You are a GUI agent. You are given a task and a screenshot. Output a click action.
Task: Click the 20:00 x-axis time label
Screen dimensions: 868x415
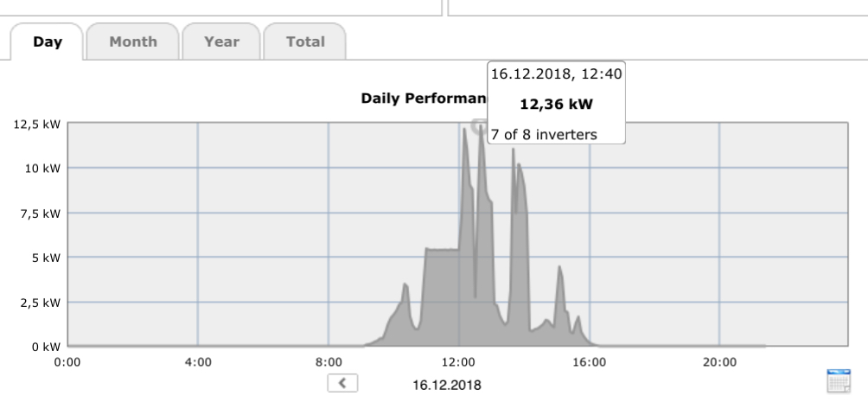pos(719,361)
